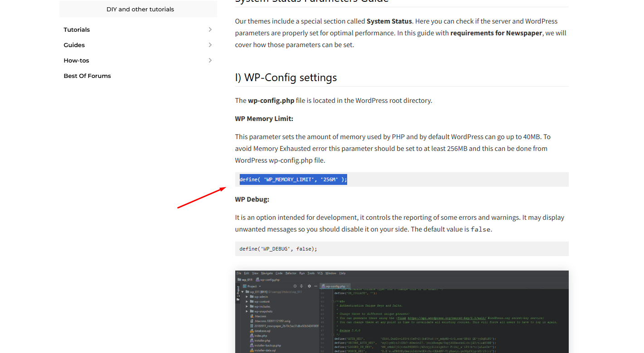
Task: Expand the How-tos chevron in sidebar
Action: point(210,60)
